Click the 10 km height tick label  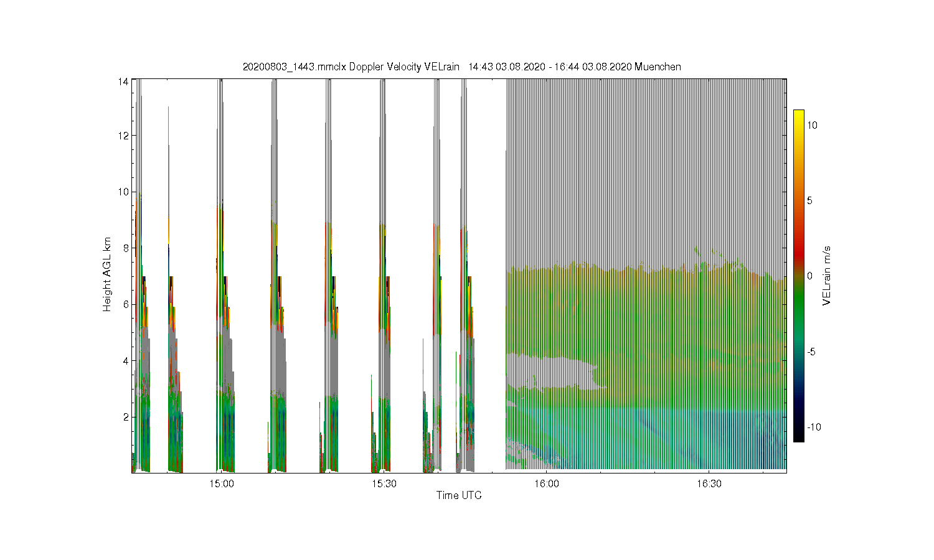(x=124, y=192)
